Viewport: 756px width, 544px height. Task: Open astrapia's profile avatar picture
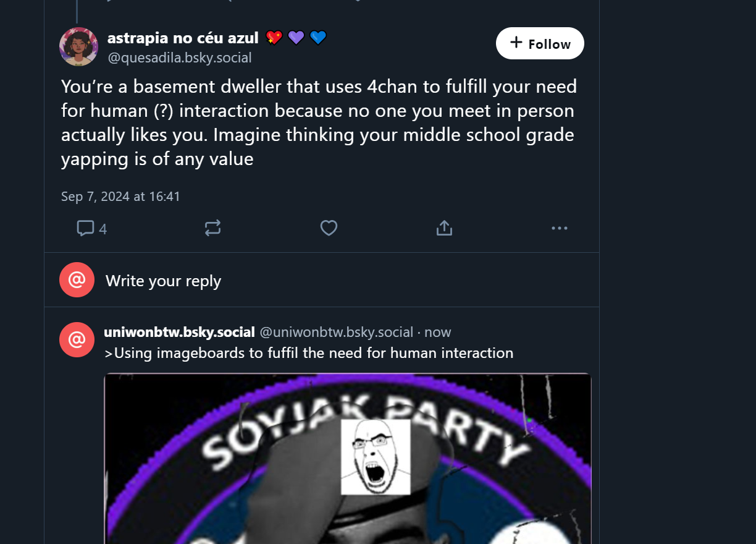pos(78,46)
